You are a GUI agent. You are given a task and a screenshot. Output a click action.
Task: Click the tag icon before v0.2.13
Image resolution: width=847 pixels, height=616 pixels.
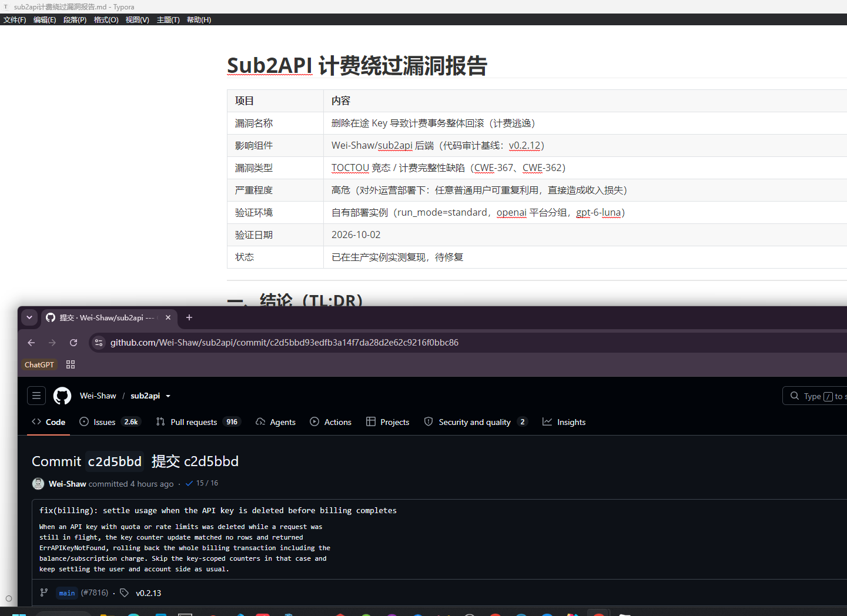click(124, 592)
